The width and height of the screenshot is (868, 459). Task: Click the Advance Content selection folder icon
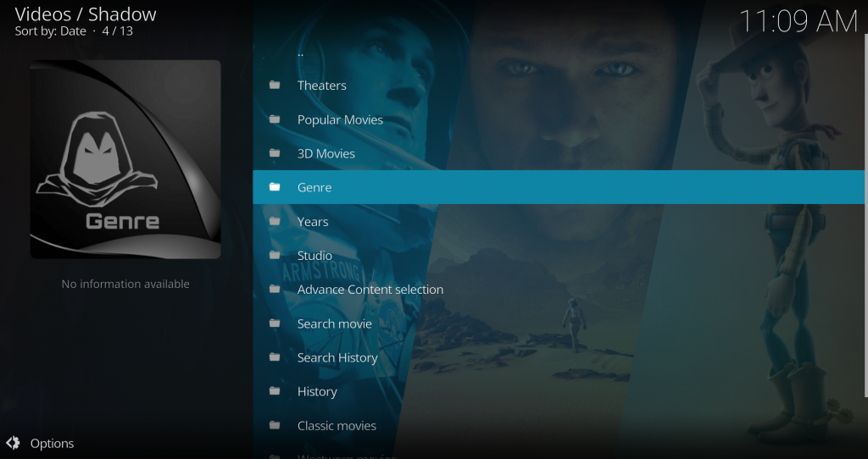point(275,290)
